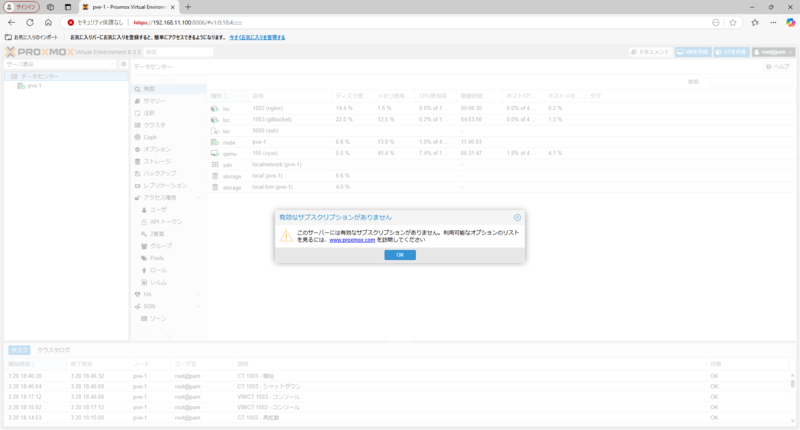Open the Copilot icon in the browser toolbar
This screenshot has width=800, height=430.
coord(790,22)
